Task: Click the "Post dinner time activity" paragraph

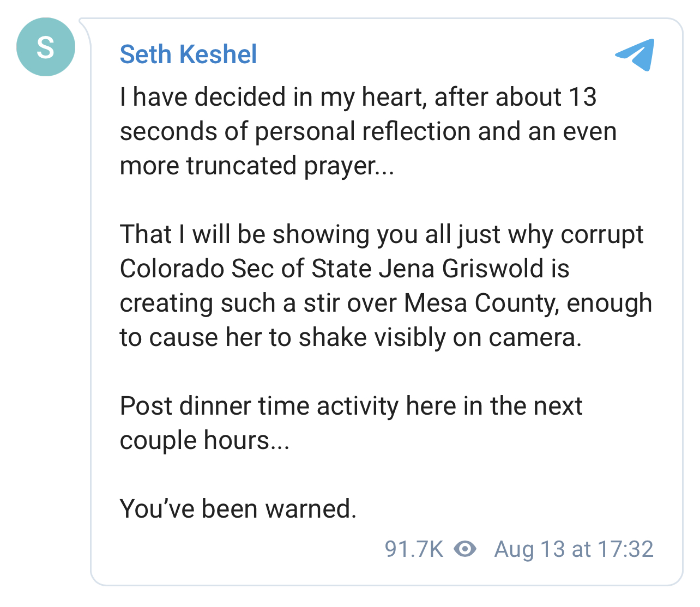Action: click(351, 423)
